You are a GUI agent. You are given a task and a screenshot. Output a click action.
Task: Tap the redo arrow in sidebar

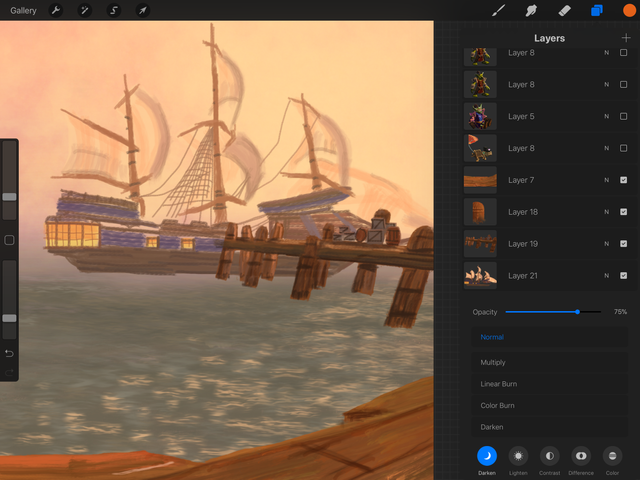tap(9, 372)
